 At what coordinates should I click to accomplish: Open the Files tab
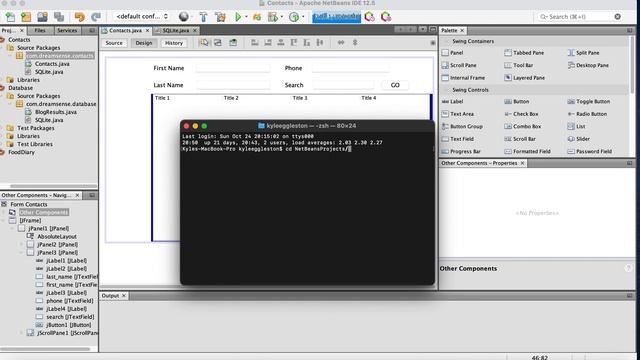point(40,31)
